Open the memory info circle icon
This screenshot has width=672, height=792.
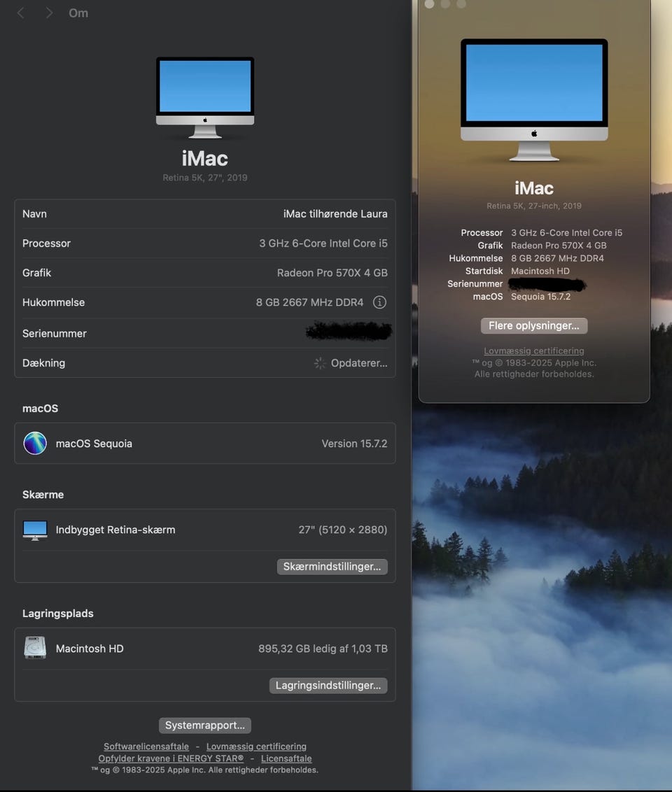(379, 302)
